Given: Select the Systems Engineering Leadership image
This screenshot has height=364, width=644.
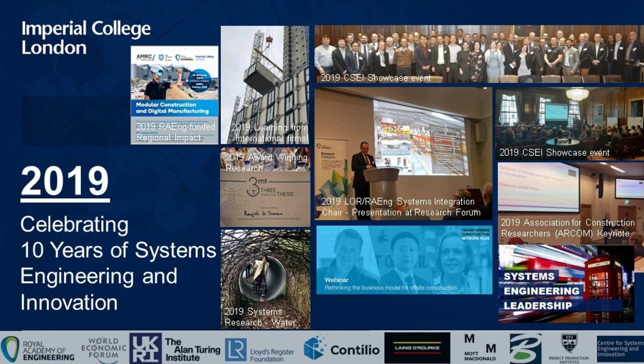Looking at the screenshot, I should 566,284.
